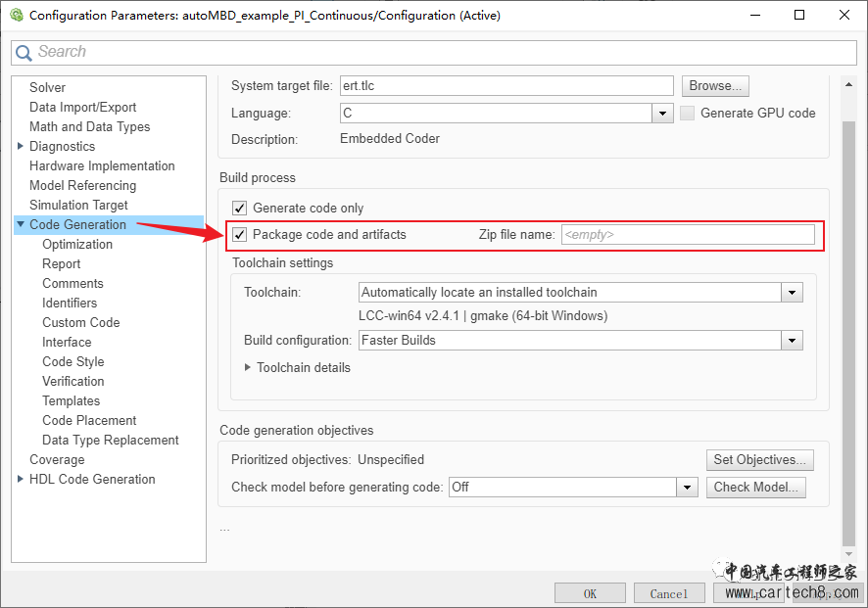Uncheck Generate code only

click(x=239, y=208)
